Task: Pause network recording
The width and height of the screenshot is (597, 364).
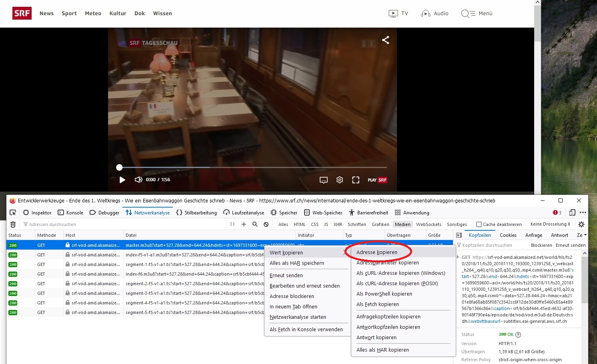Action: click(x=232, y=224)
